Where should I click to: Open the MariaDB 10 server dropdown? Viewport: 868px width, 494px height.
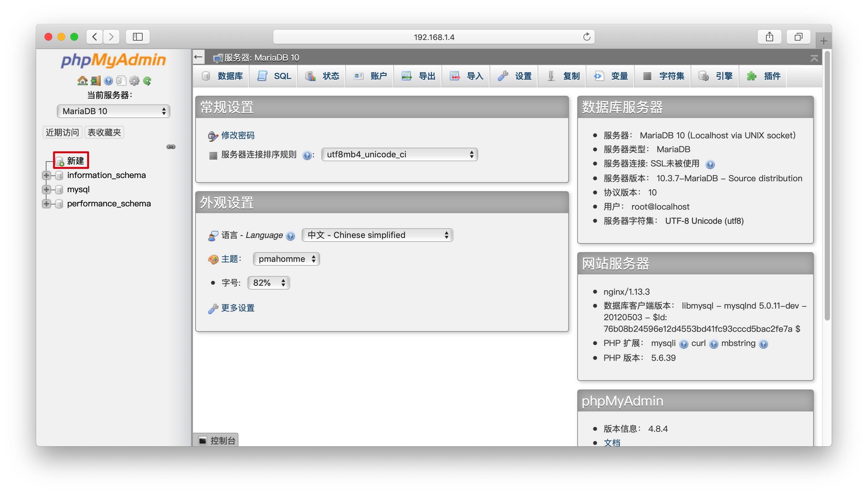(113, 111)
